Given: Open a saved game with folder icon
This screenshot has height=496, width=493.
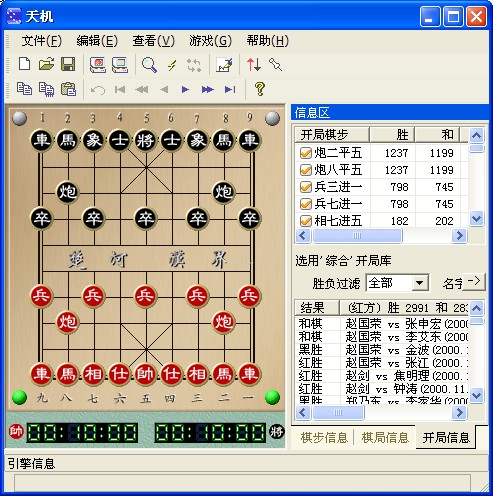Looking at the screenshot, I should pos(46,64).
